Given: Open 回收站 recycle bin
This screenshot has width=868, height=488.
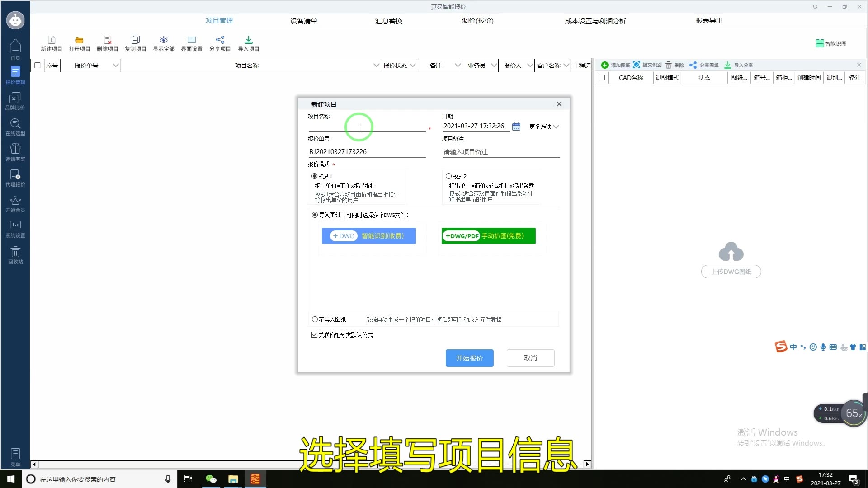Looking at the screenshot, I should [x=15, y=255].
